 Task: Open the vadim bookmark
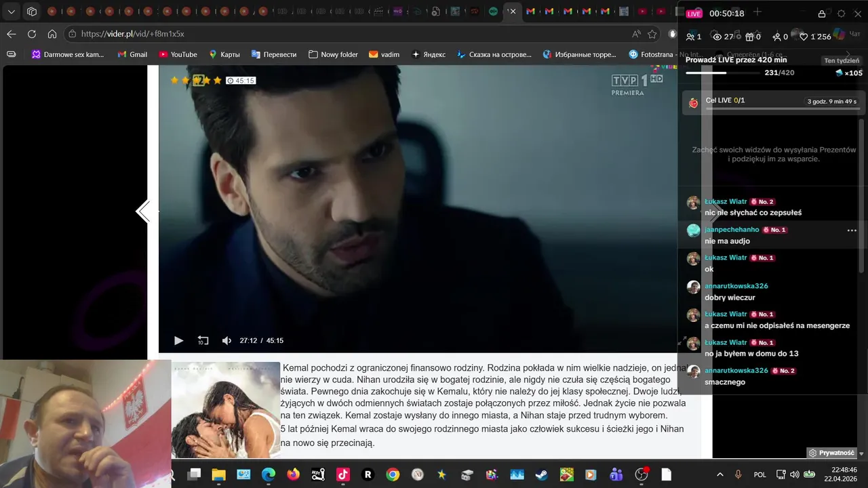click(x=384, y=54)
